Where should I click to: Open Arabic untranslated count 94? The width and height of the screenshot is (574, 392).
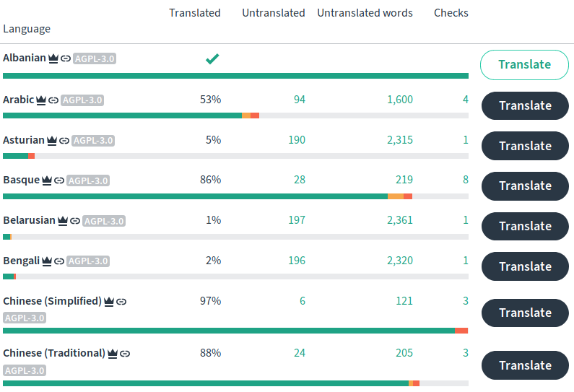pyautogui.click(x=300, y=100)
